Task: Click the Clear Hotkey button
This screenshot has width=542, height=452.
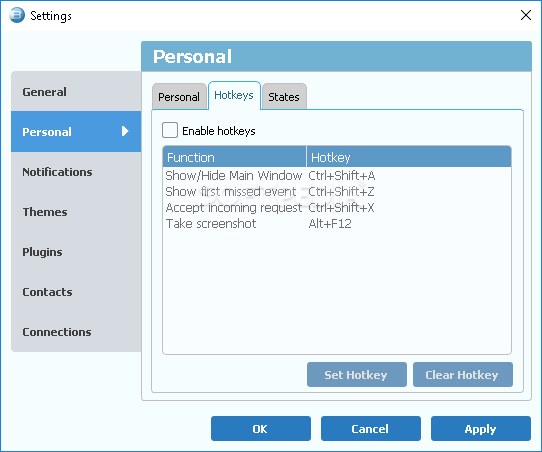Action: click(463, 375)
